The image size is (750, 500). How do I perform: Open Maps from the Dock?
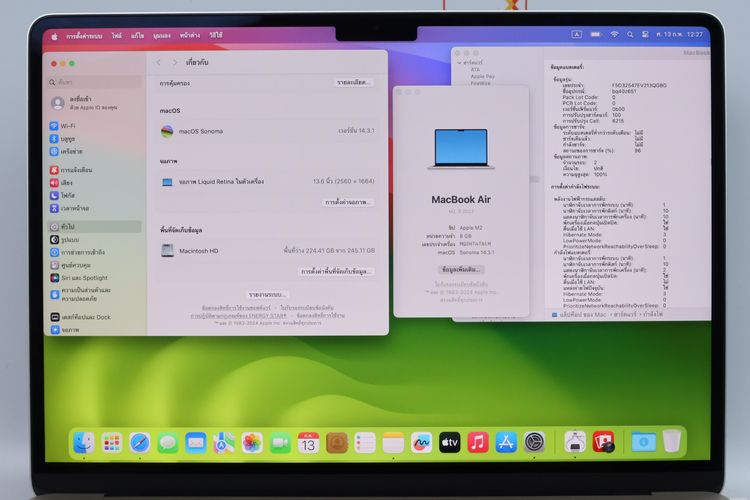coord(224,443)
